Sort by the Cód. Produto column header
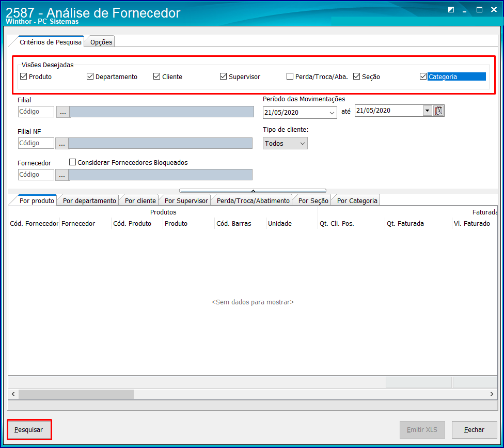 coord(137,224)
